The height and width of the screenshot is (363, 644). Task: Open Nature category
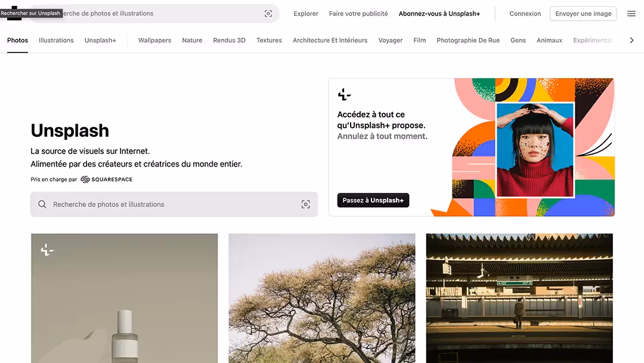coord(192,40)
